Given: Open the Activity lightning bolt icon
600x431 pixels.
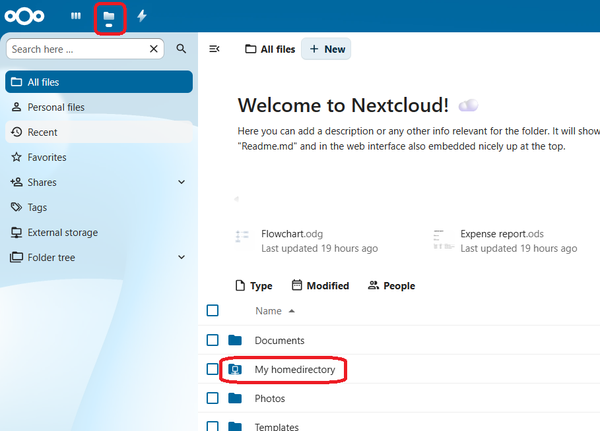Looking at the screenshot, I should tap(142, 16).
